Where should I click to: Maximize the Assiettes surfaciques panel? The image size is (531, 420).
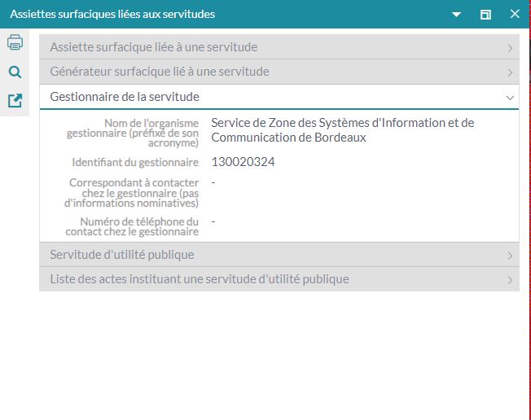(485, 15)
